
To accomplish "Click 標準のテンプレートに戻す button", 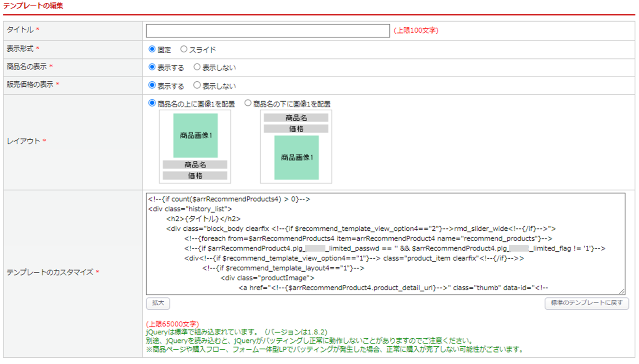I will click(x=586, y=303).
